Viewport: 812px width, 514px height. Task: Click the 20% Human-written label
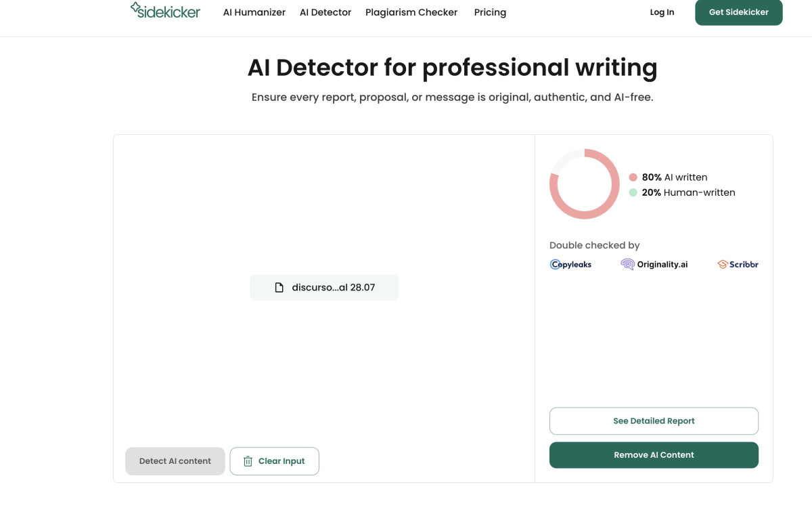(x=689, y=192)
